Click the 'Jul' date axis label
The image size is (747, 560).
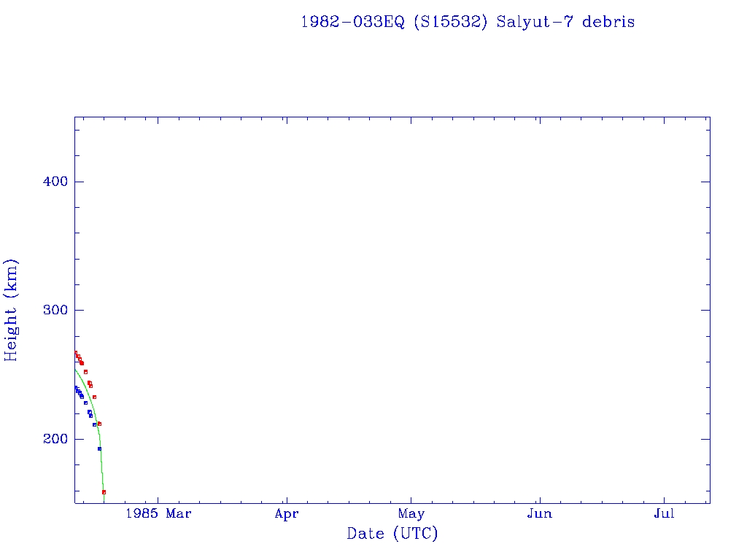664,513
